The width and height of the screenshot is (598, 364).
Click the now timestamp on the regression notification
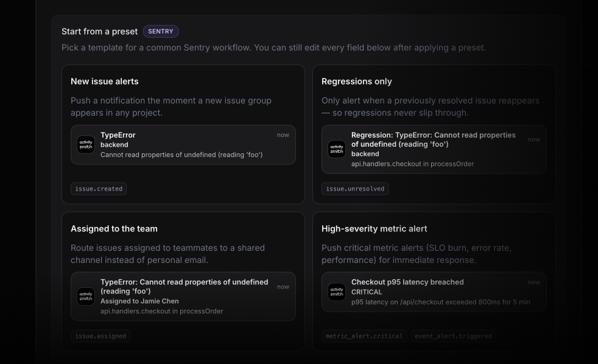pos(534,139)
